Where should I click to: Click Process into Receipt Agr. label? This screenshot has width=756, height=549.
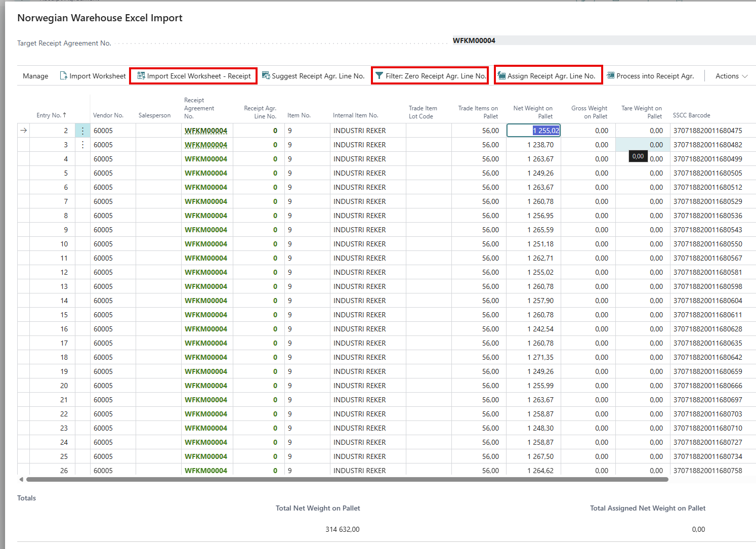coord(655,76)
